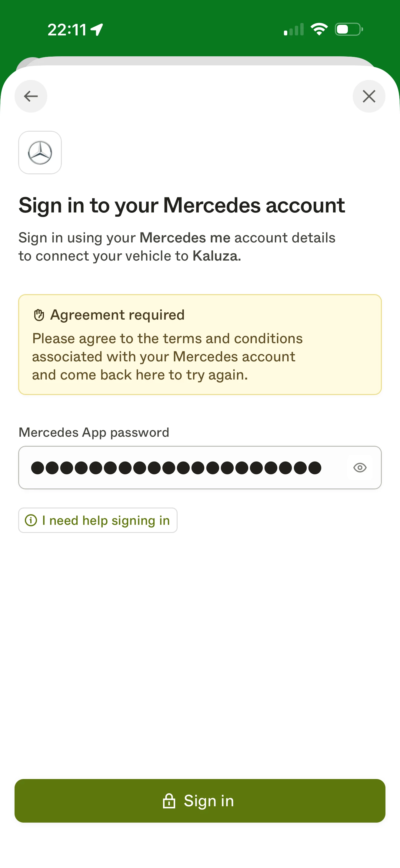Tap the info icon in help link

(31, 520)
